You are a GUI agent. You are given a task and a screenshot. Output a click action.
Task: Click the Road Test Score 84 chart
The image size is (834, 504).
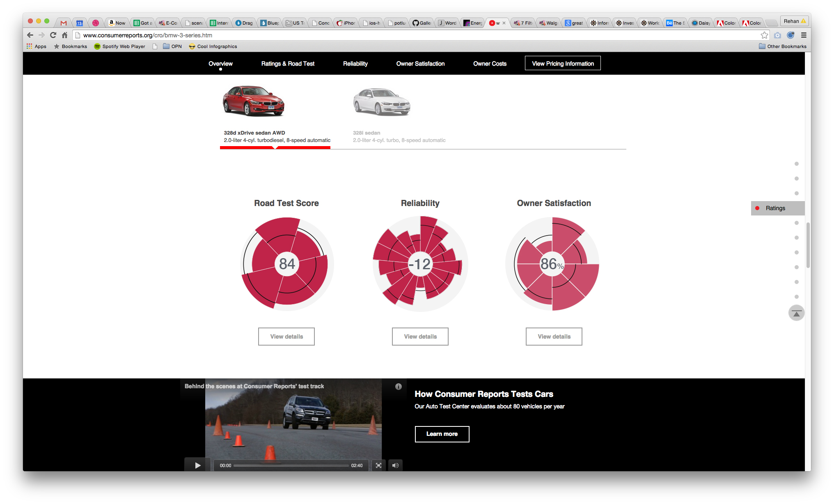pos(286,263)
